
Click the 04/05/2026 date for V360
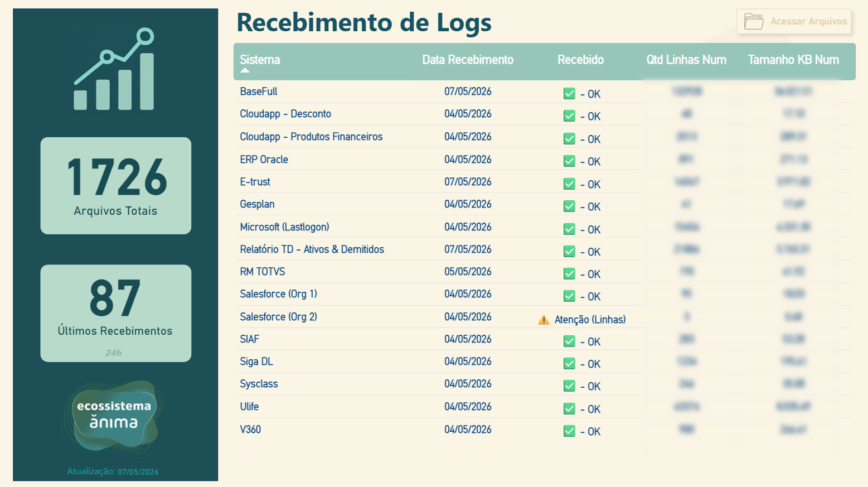click(468, 430)
